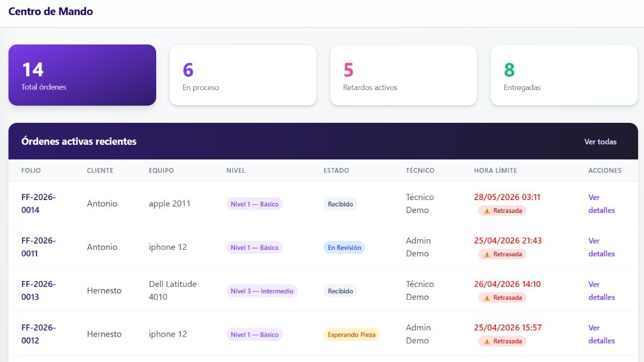Click the HORA LÍMITE column header
The width and height of the screenshot is (644, 362).
[495, 171]
